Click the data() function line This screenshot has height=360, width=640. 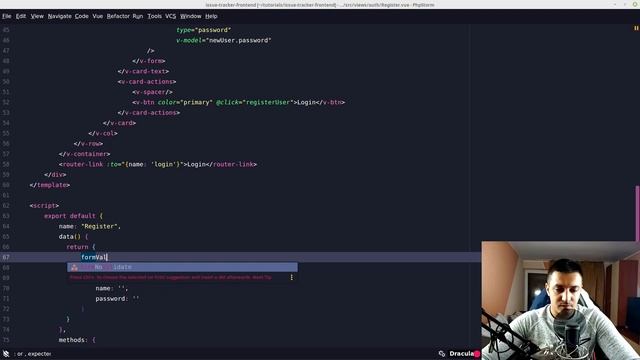(73, 237)
